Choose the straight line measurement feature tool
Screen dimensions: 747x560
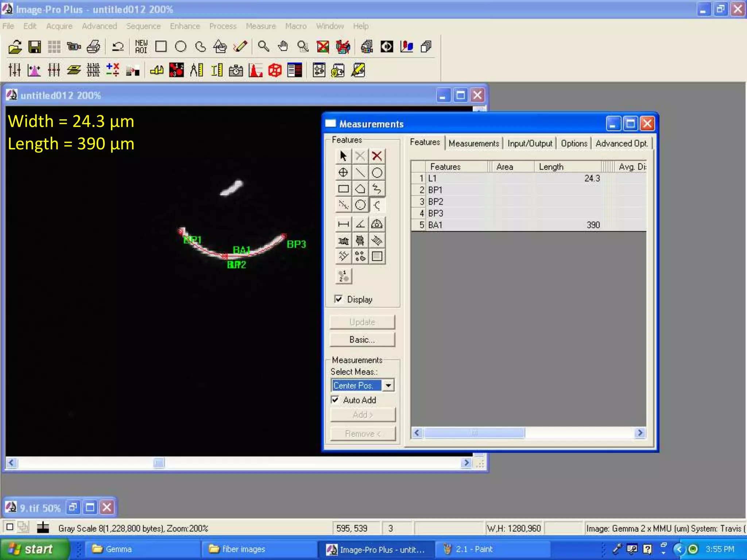coord(360,172)
